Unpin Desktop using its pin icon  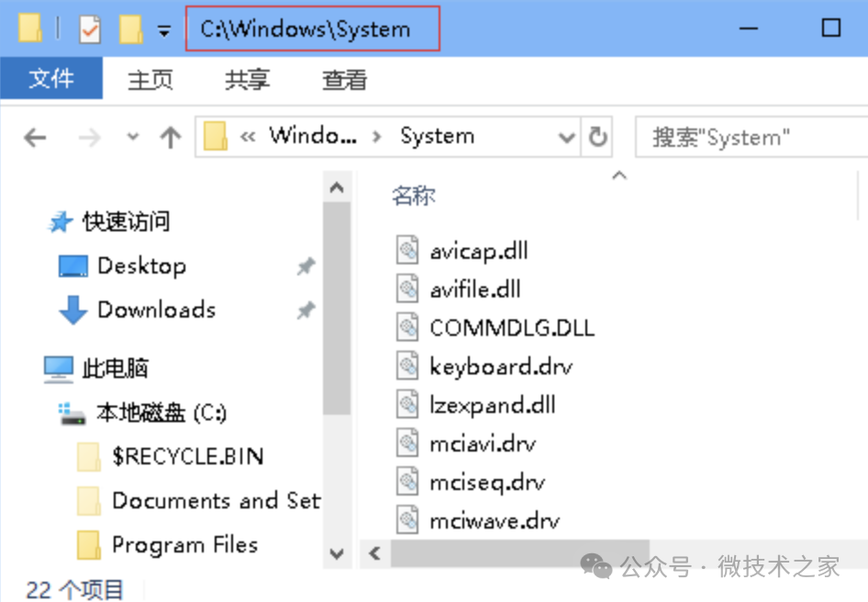pos(306,266)
